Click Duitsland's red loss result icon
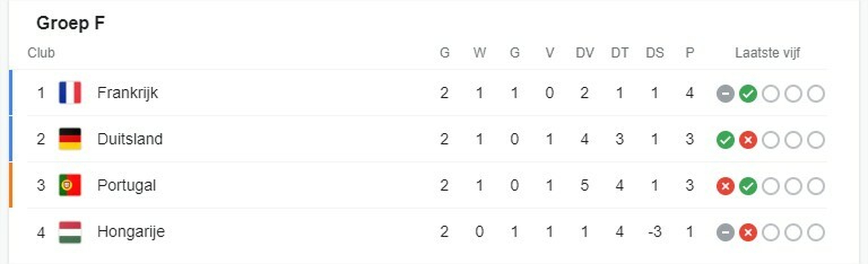 (x=748, y=140)
